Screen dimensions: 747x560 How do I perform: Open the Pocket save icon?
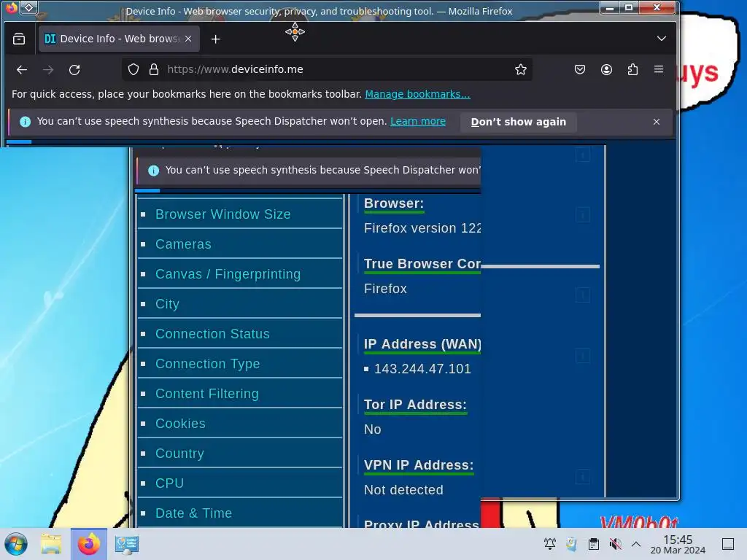[580, 69]
